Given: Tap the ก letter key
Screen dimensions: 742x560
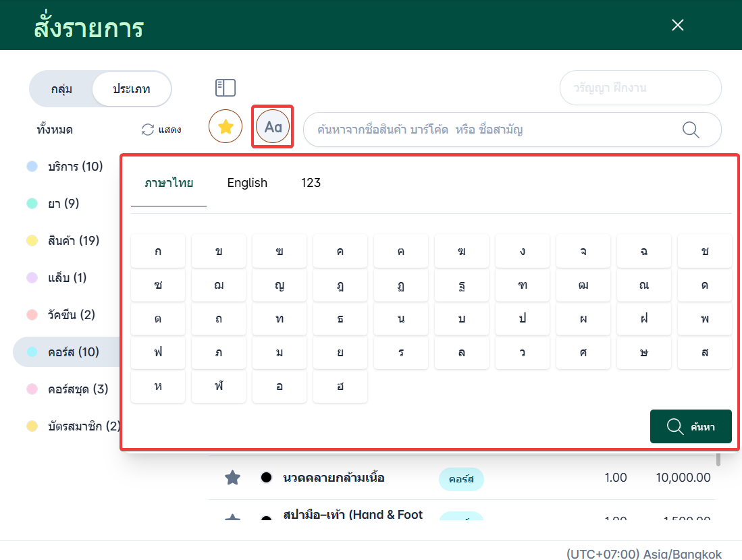Looking at the screenshot, I should (x=158, y=251).
